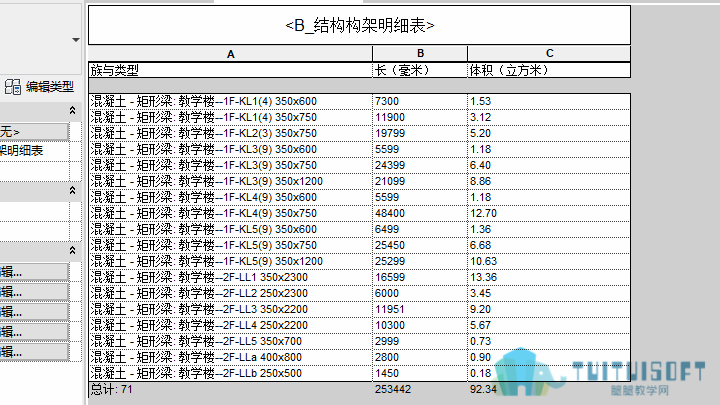Select column header A
The width and height of the screenshot is (720, 405).
231,54
